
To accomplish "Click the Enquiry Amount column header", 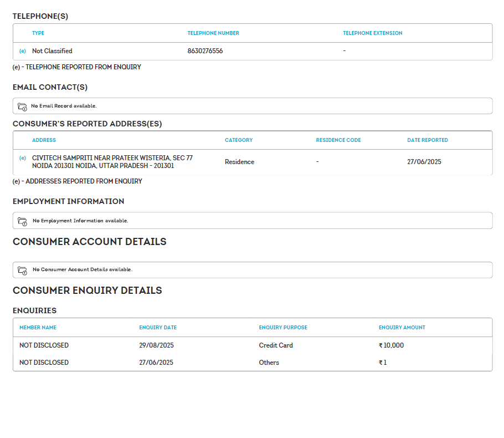I will tap(402, 328).
